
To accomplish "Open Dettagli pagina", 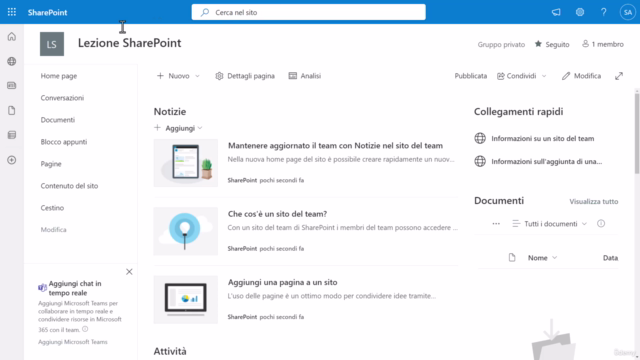I will [245, 76].
